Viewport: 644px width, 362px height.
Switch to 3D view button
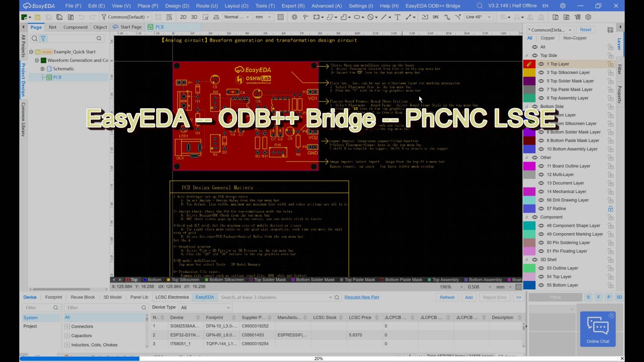click(194, 17)
